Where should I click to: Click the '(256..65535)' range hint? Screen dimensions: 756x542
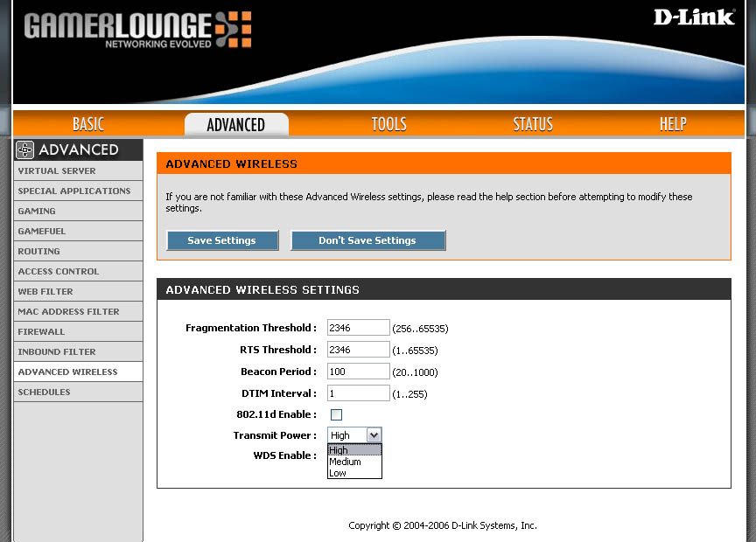(420, 329)
